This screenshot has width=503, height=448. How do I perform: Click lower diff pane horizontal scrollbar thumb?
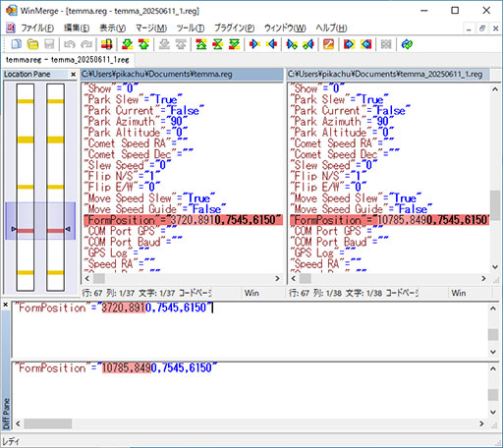[x=48, y=423]
